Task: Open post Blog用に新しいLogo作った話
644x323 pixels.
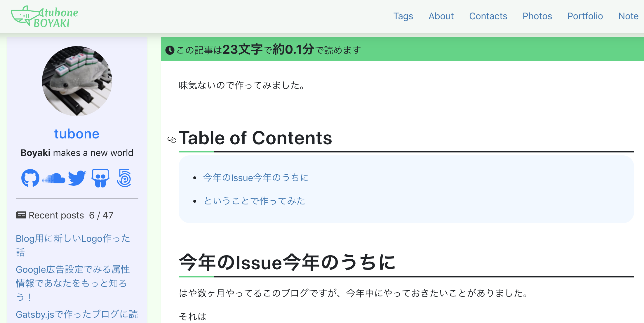Action: 73,245
